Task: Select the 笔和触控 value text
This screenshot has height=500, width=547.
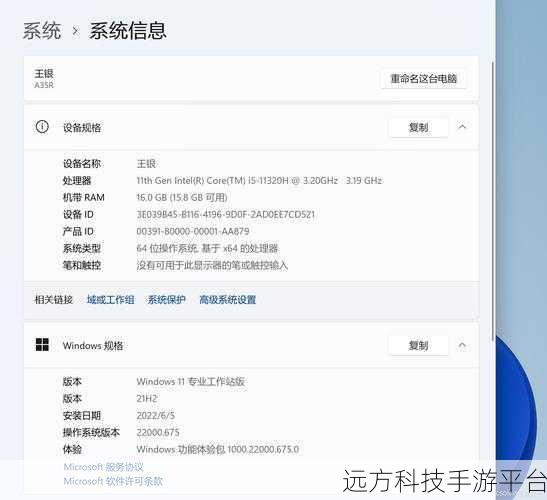Action: [x=212, y=266]
